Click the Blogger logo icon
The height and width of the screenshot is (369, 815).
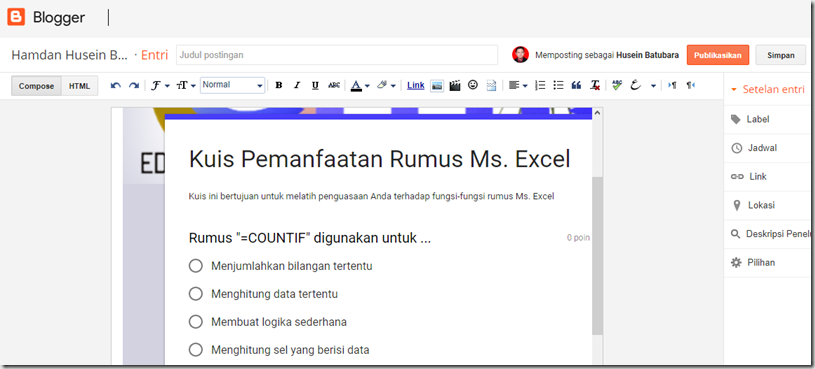(x=16, y=17)
